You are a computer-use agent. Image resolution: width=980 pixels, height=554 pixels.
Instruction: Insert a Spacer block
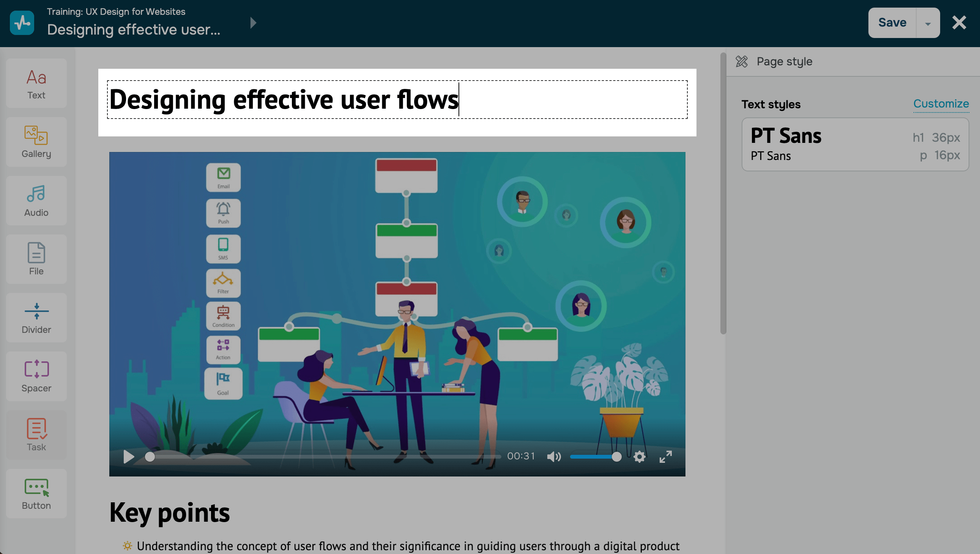36,377
